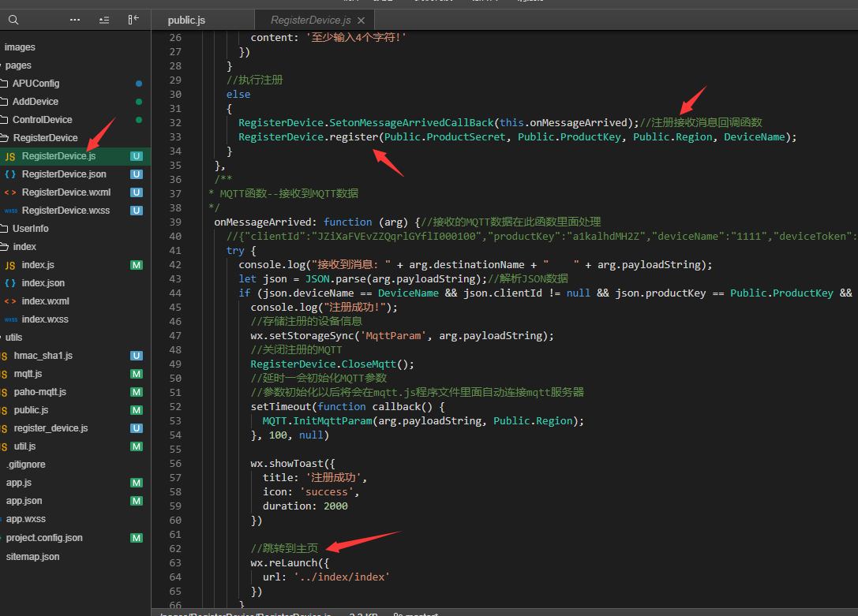Open .gitignore file
858x616 pixels.
26,465
